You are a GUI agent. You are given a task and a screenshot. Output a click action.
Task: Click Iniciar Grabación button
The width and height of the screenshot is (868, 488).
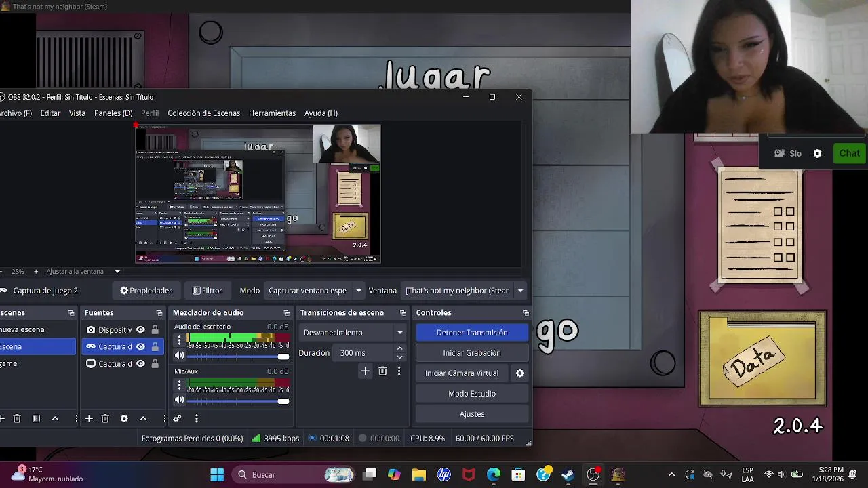coord(472,353)
